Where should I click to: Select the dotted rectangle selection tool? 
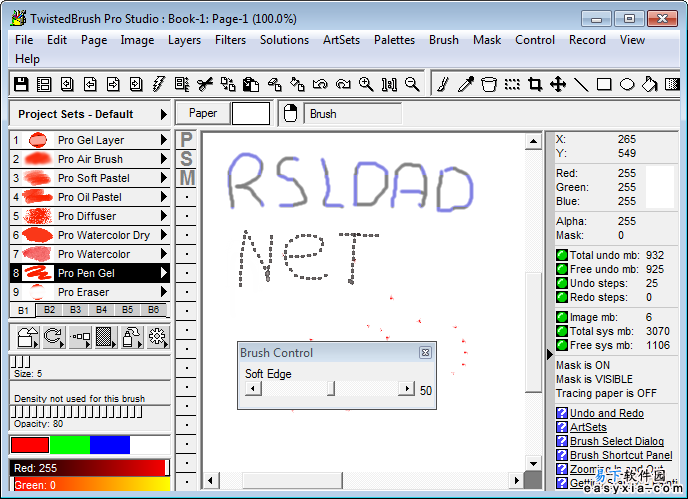click(512, 84)
